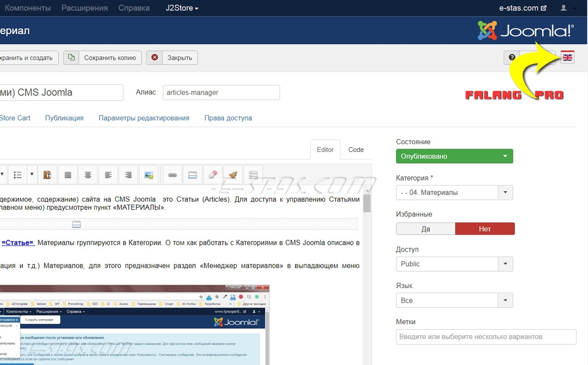The height and width of the screenshot is (365, 588).
Task: Click the Сохранить копию button
Action: [102, 57]
